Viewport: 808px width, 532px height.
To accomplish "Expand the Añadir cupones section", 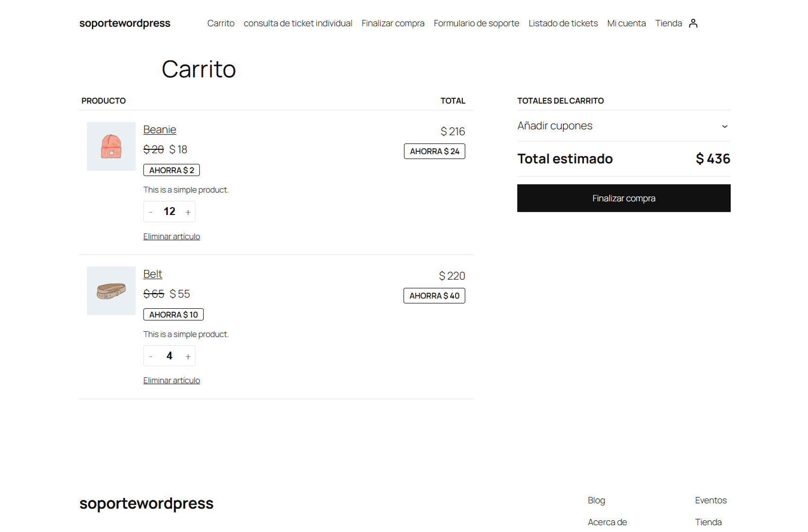I will pos(623,126).
